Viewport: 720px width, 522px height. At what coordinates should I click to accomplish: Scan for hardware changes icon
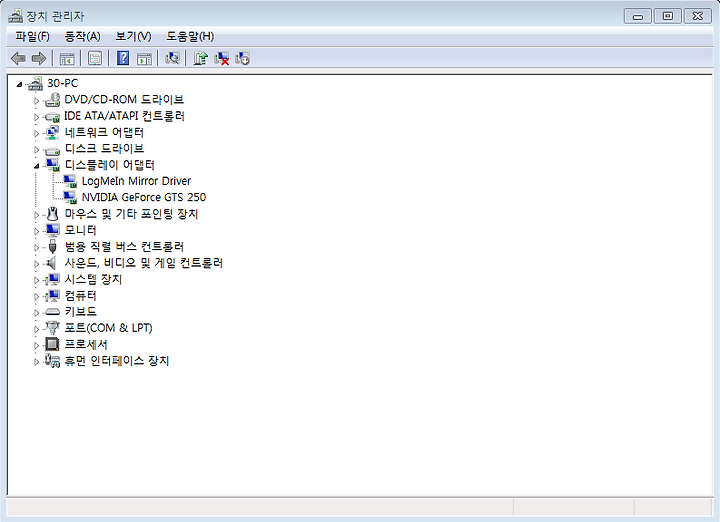pos(172,58)
